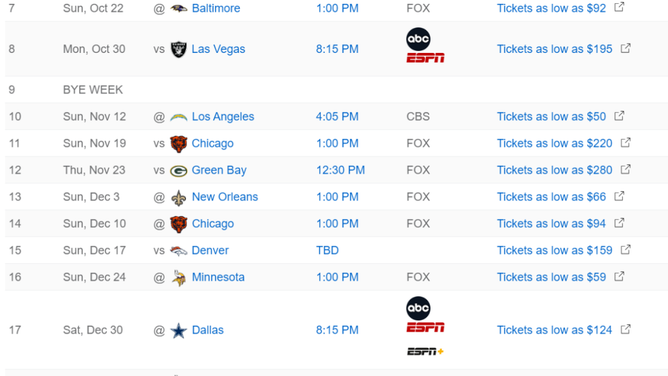Open Tickets as low as $124 for Dallas
The image size is (668, 376).
click(x=554, y=330)
